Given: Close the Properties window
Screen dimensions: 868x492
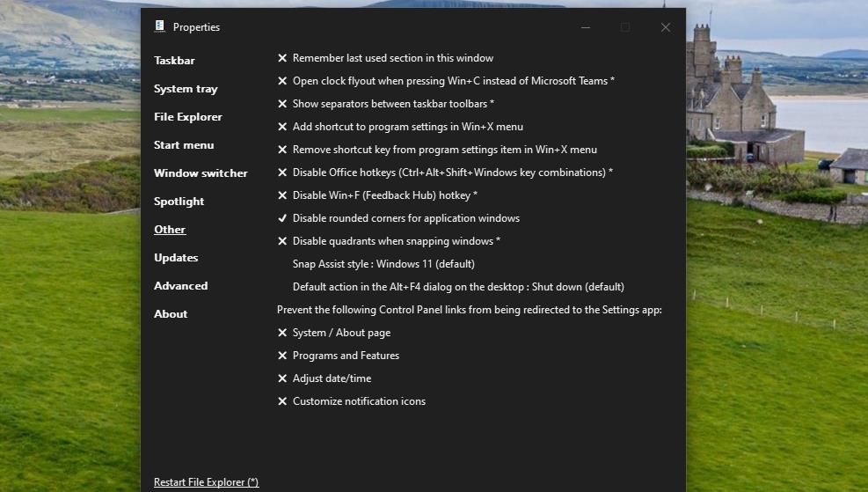Looking at the screenshot, I should [x=666, y=27].
